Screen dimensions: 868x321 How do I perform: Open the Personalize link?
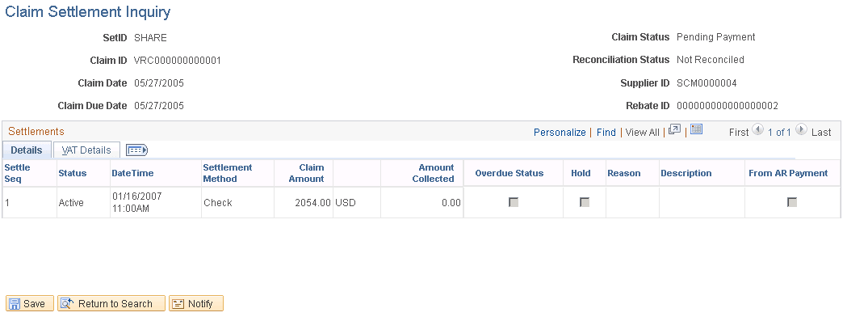click(560, 133)
